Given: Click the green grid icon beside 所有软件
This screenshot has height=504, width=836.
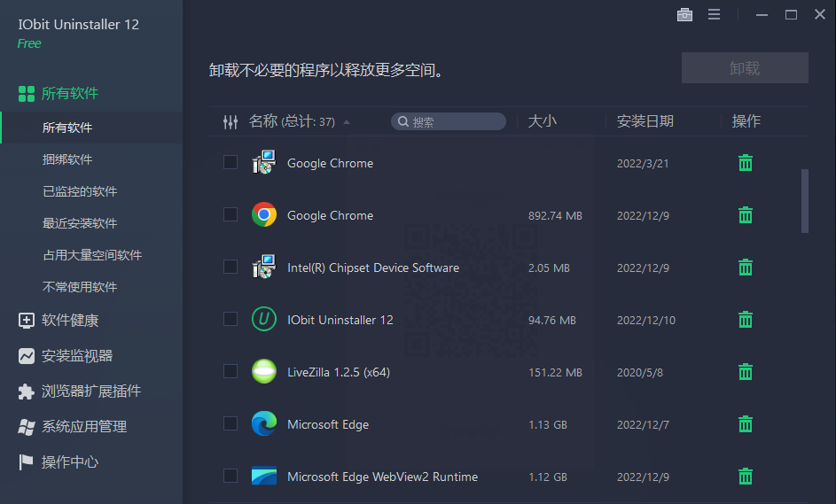Looking at the screenshot, I should 26,94.
